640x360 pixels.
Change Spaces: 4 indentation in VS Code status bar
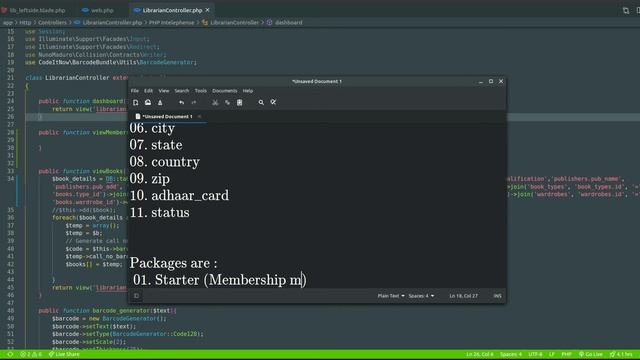point(511,354)
